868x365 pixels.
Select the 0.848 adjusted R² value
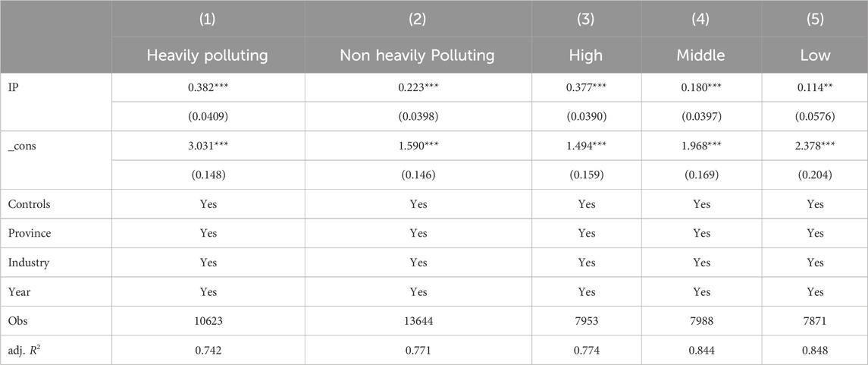click(x=815, y=351)
